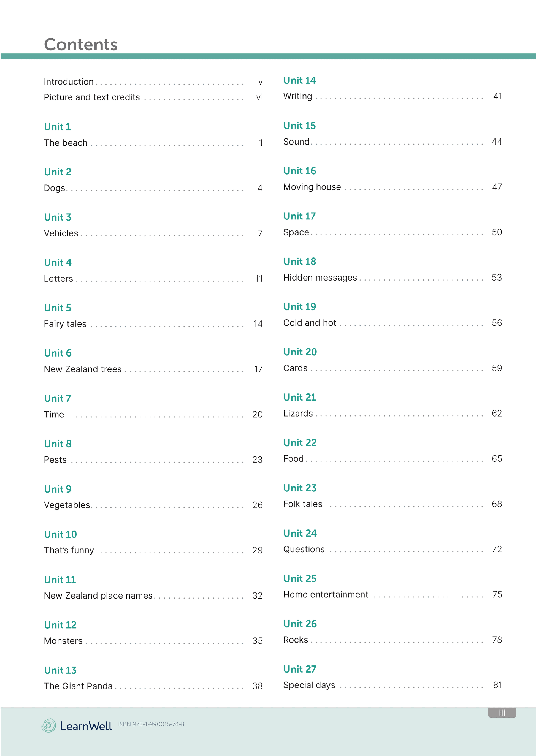Click the Unit 14 heading
Screen dimensions: 536x756
point(299,80)
